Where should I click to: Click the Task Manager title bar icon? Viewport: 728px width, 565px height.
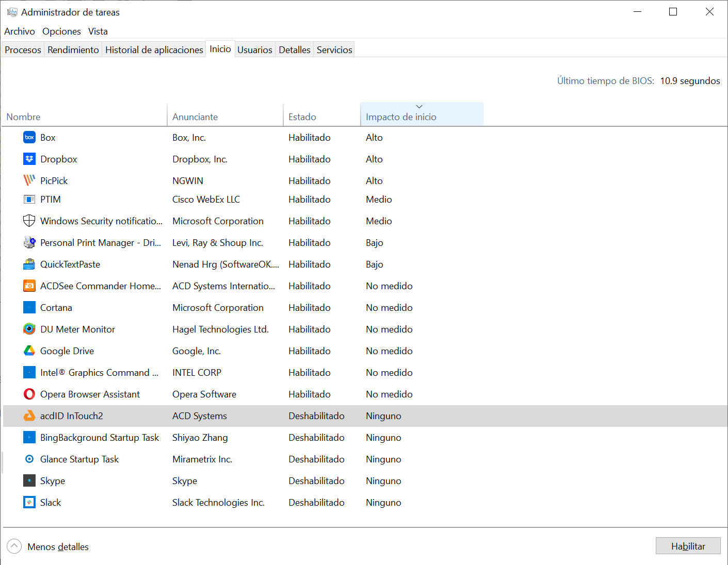pos(12,12)
